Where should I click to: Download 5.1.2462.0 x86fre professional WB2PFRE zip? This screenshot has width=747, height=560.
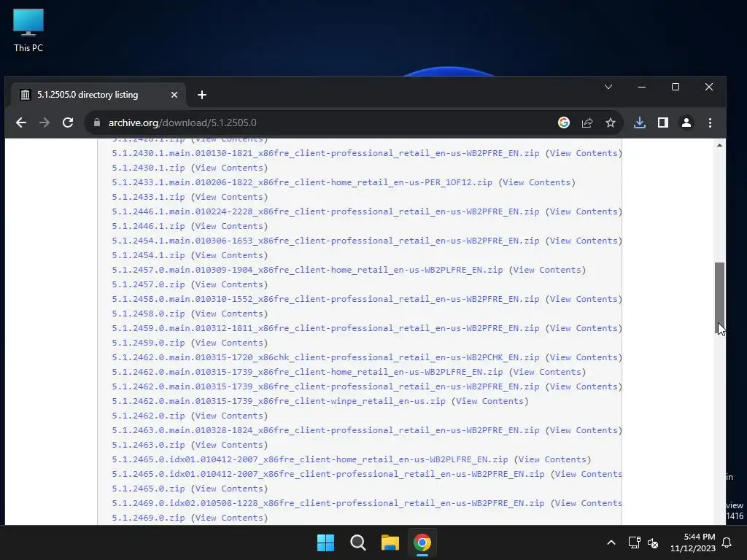pos(325,386)
